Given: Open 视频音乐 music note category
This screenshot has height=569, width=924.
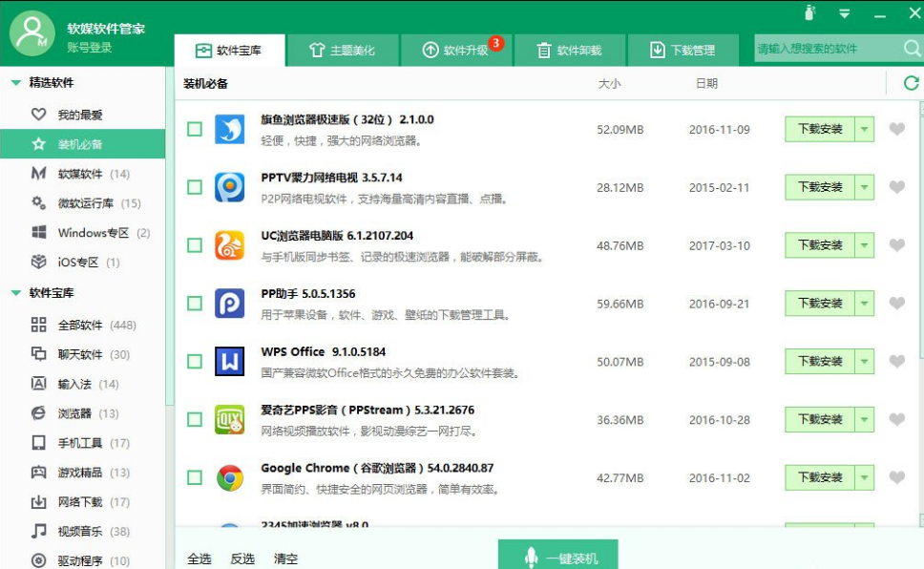Looking at the screenshot, I should (x=39, y=531).
